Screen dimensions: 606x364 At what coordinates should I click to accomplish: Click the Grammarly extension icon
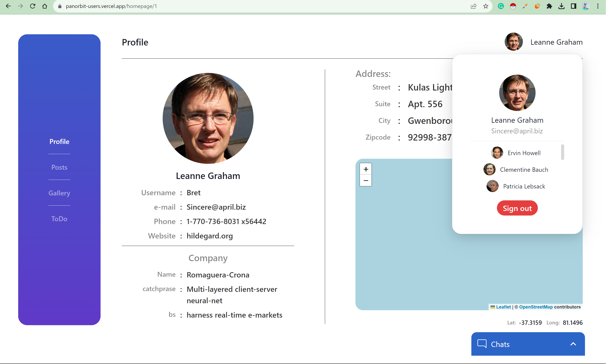pos(501,6)
